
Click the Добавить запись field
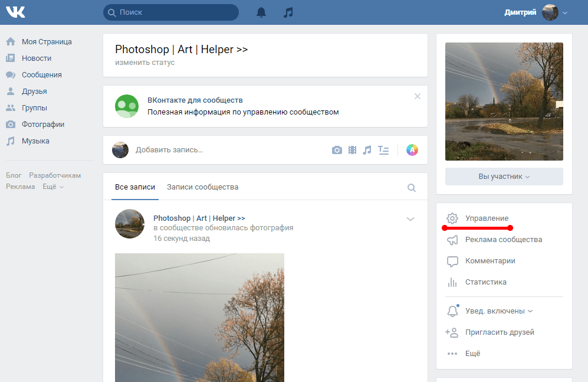(229, 150)
